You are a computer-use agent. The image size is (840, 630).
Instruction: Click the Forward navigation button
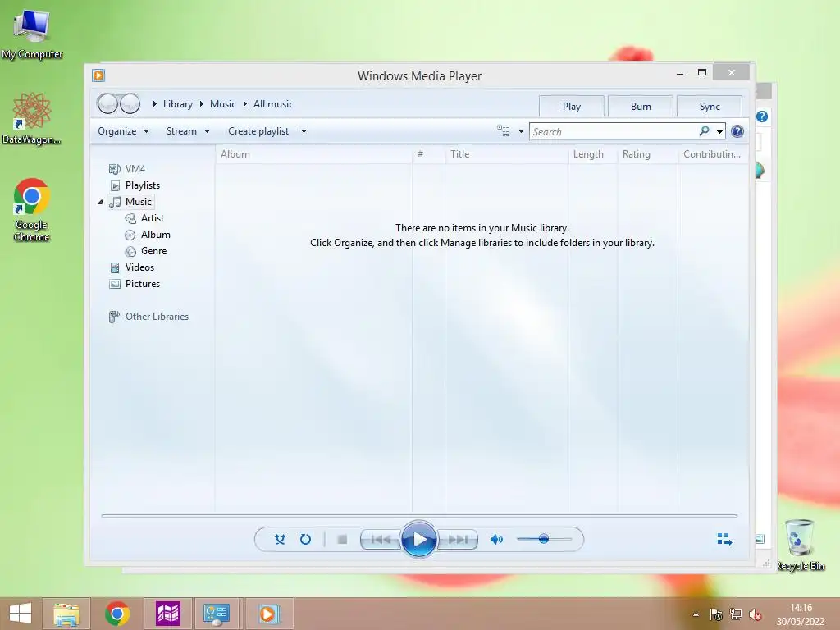tap(130, 103)
